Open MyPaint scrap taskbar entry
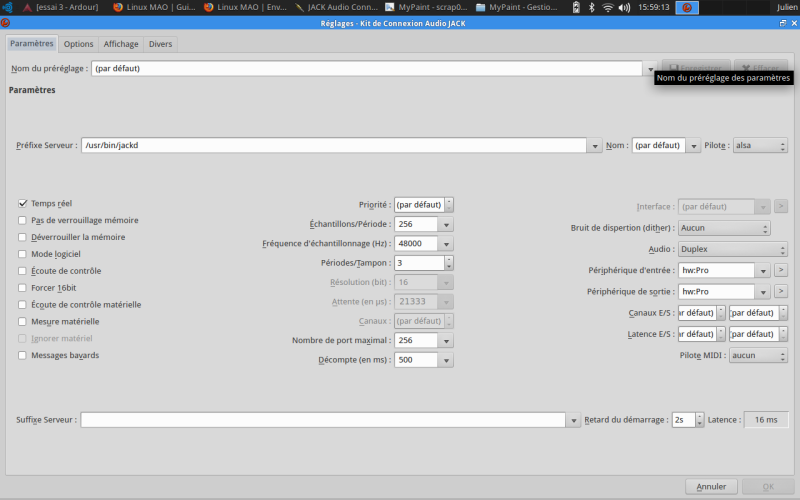This screenshot has height=500, width=800. [x=427, y=7]
